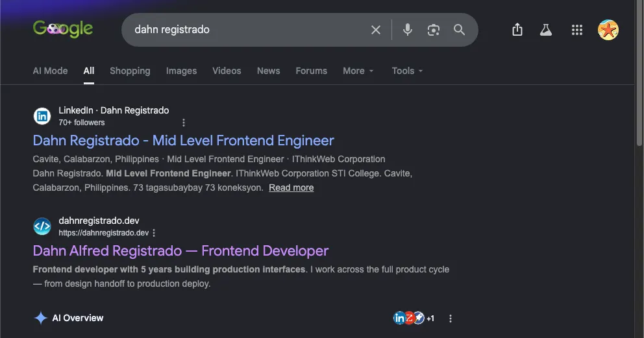The height and width of the screenshot is (338, 644).
Task: Open more options for dahnregistrado.dev result
Action: [154, 233]
